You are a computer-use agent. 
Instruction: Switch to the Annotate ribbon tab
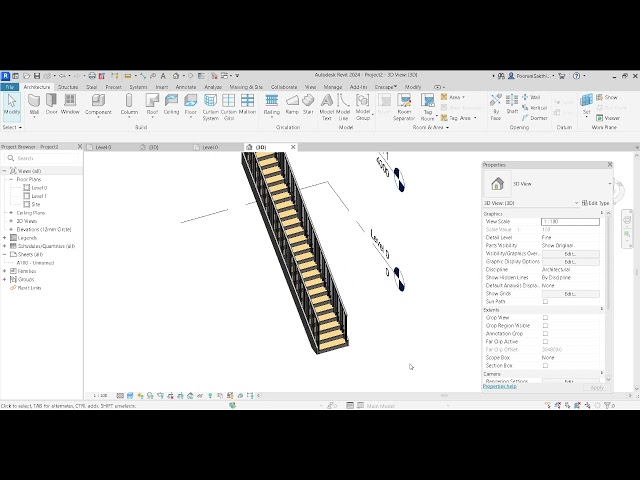(x=186, y=87)
